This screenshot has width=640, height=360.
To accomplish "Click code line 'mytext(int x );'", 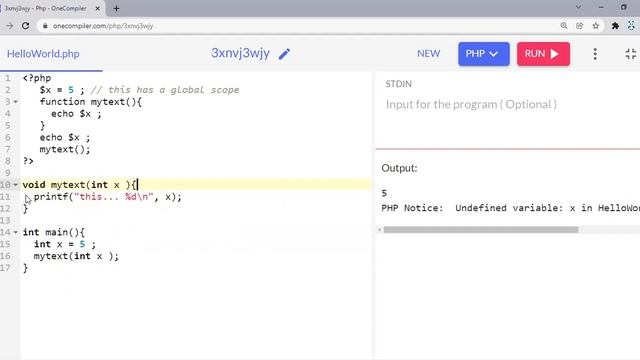I will pos(76,256).
